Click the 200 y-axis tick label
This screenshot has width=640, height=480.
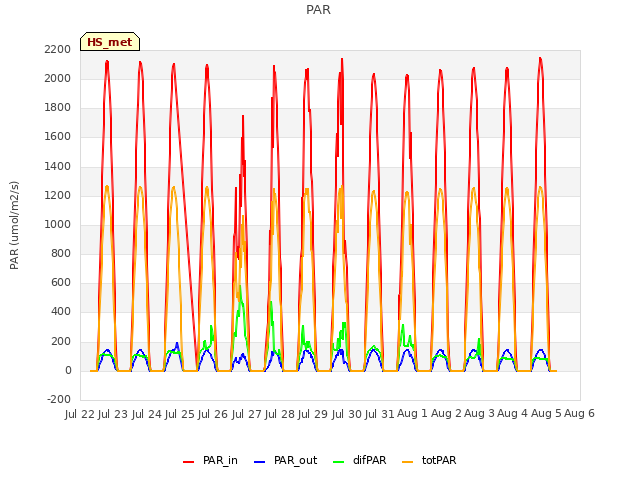(x=61, y=342)
